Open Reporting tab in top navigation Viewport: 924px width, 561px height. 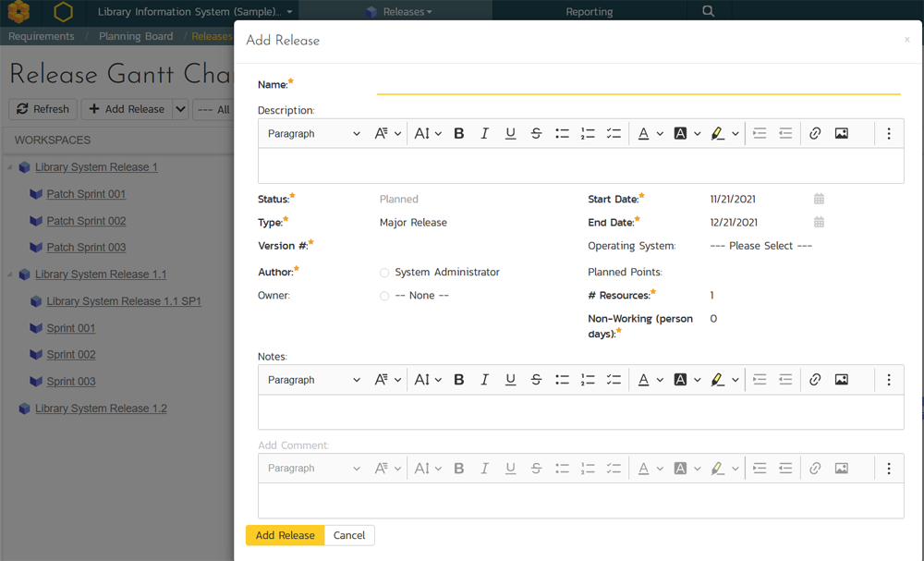[x=589, y=12]
